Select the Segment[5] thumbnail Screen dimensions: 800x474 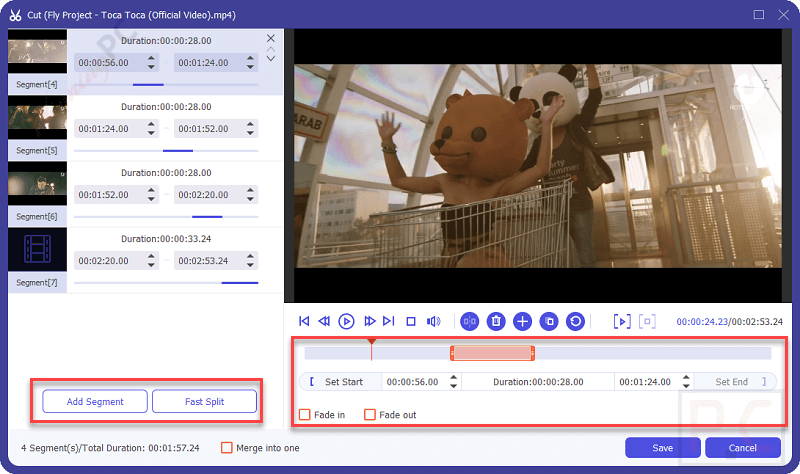37,117
